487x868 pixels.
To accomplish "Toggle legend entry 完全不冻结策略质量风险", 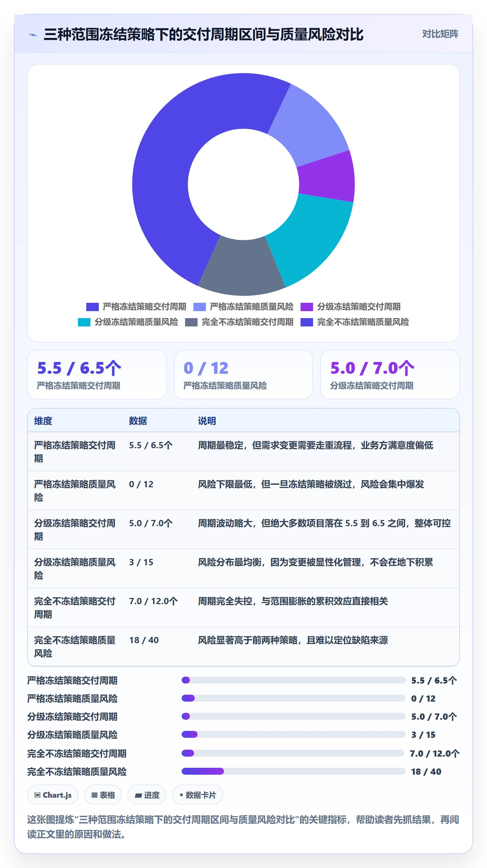I will tap(355, 322).
